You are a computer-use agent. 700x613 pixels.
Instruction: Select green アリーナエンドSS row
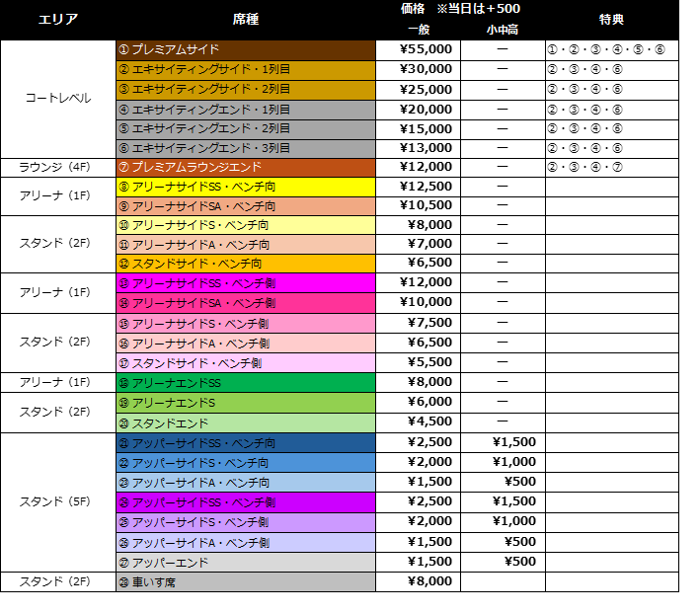246,383
